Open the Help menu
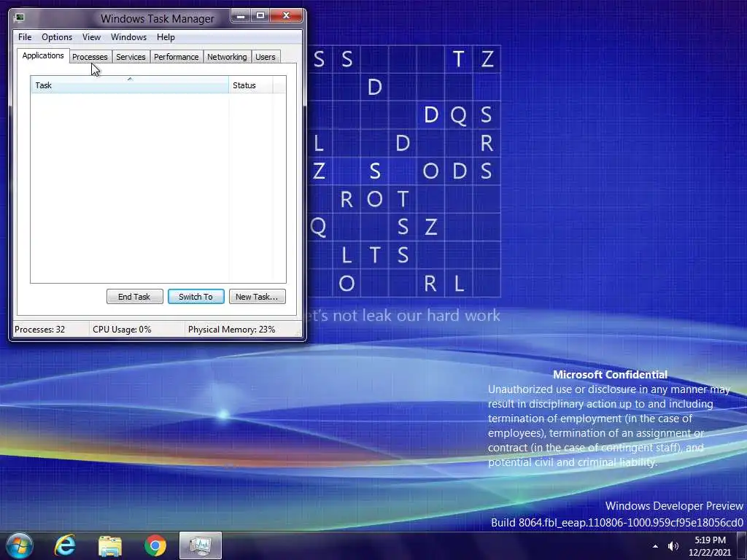 coord(166,37)
